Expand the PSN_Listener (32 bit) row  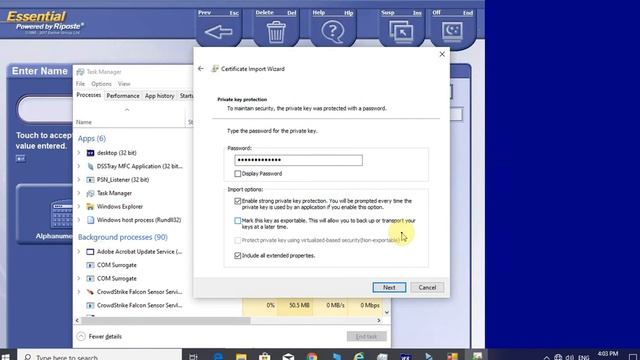(x=79, y=180)
